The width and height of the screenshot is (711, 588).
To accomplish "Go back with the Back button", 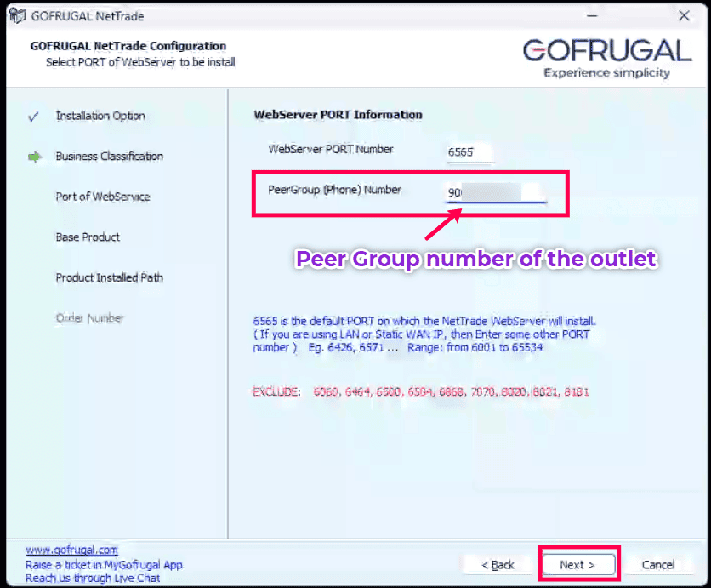I will click(498, 565).
